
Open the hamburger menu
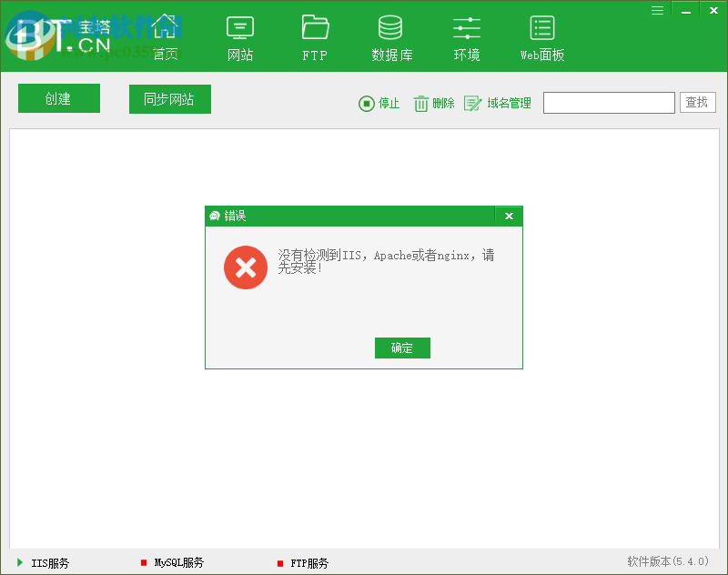[x=657, y=10]
